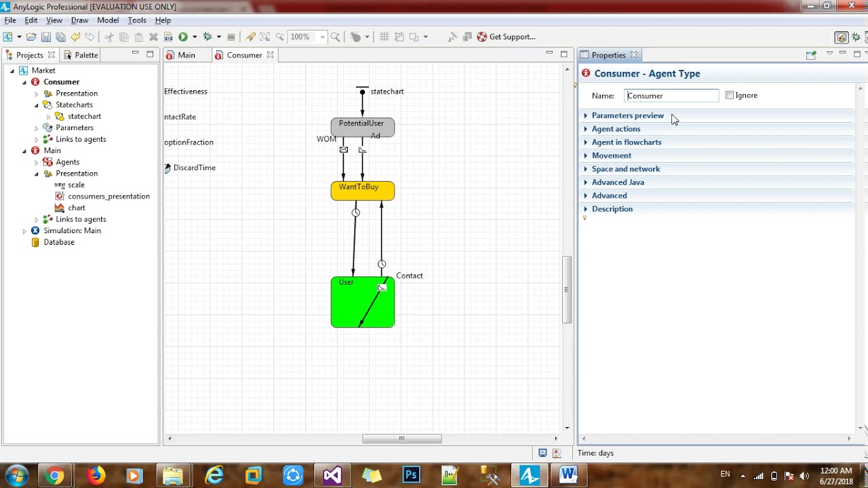
Task: Select the Database item in Projects tree
Action: [59, 242]
